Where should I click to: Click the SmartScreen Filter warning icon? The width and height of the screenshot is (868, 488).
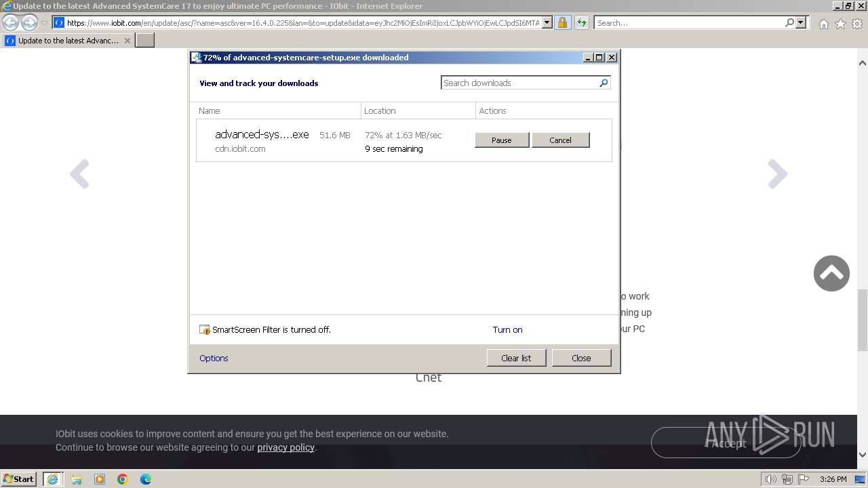point(205,329)
